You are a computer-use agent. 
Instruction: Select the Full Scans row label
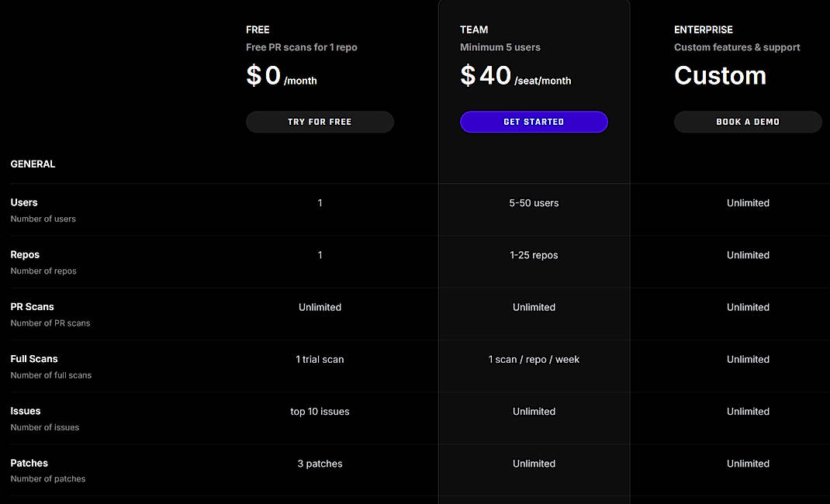coord(33,358)
